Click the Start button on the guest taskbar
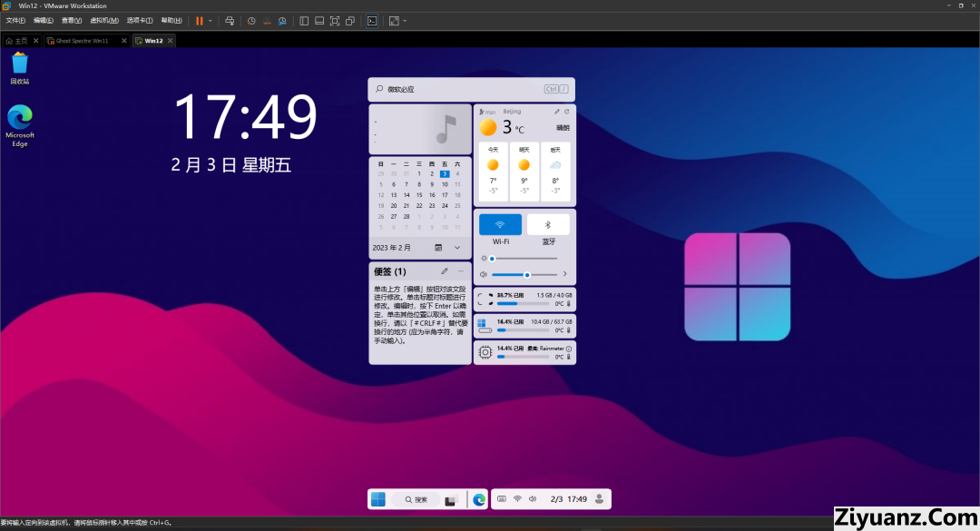This screenshot has width=980, height=531. click(378, 499)
